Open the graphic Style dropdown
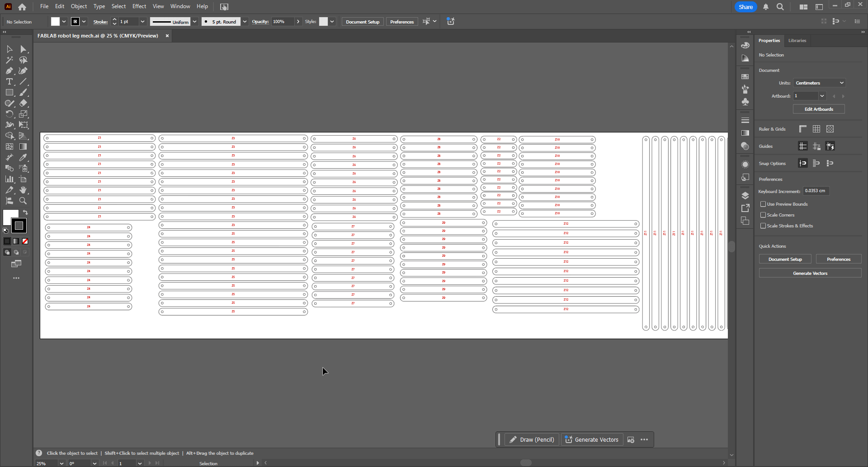 click(332, 22)
